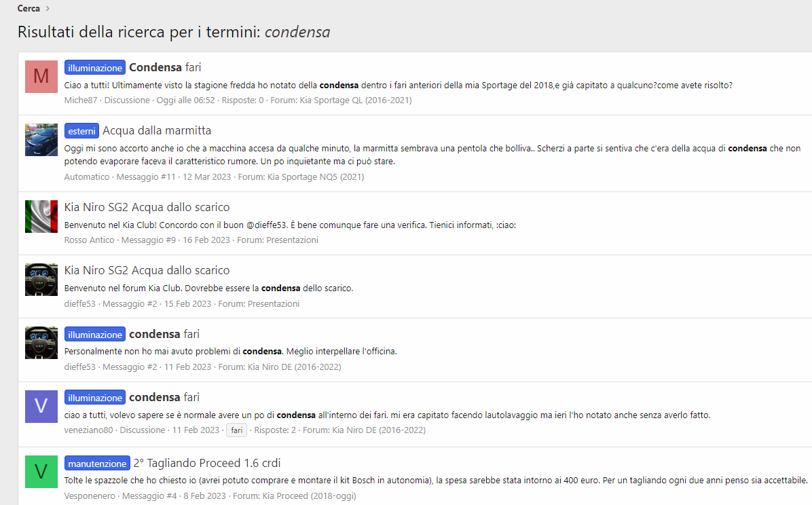
Task: Click the 'fari' keyword tag
Action: pyautogui.click(x=237, y=430)
